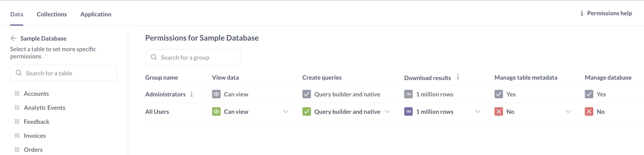Click All Users' red X under Manage table metadata

coord(499,111)
